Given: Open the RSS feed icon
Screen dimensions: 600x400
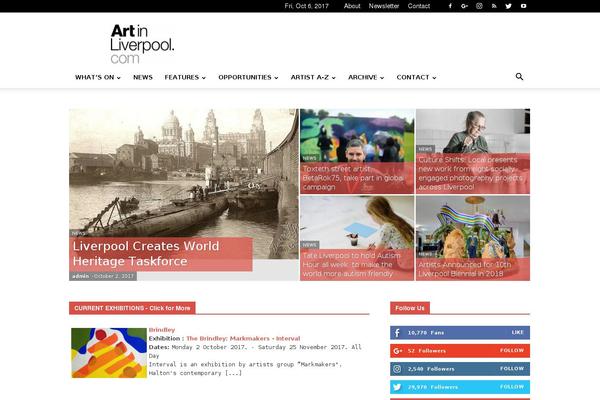Looking at the screenshot, I should click(494, 6).
